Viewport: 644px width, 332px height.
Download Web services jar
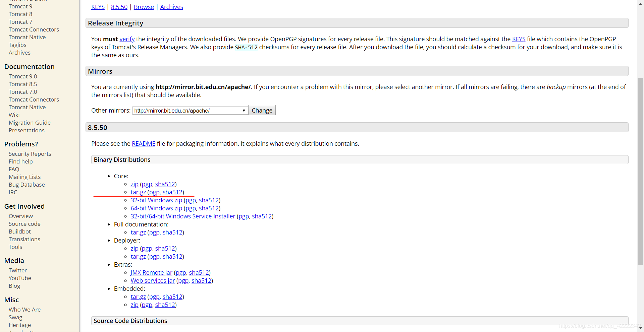(153, 281)
